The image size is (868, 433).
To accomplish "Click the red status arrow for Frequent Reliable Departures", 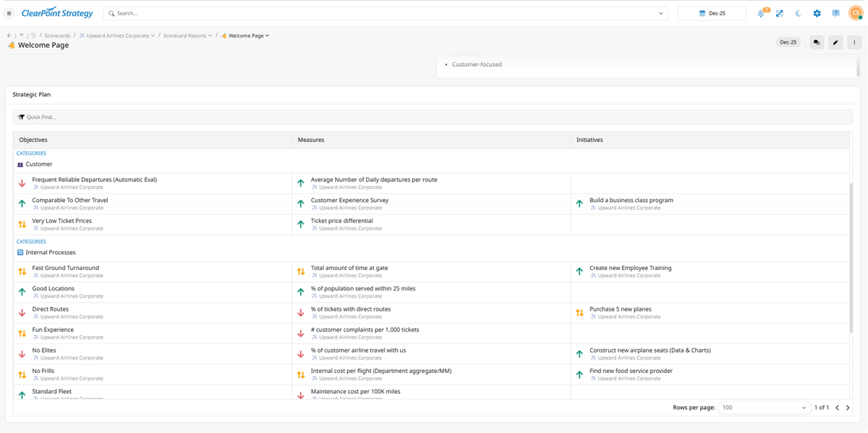I will (x=22, y=183).
